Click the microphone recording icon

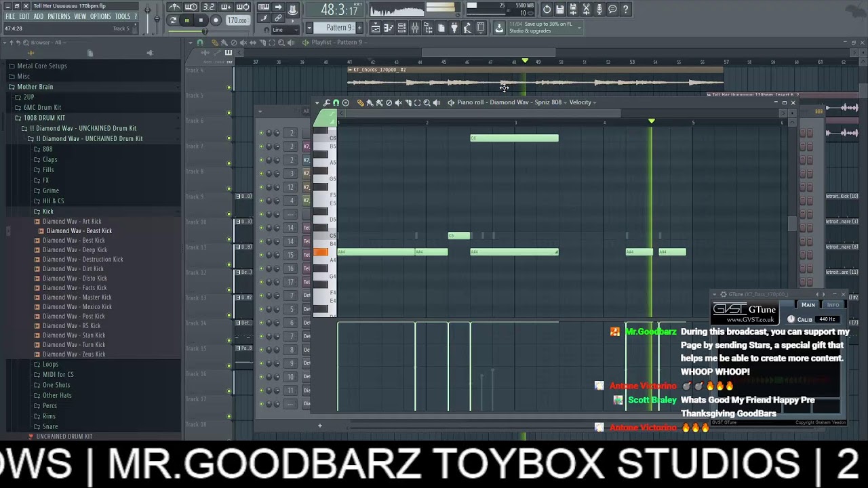click(599, 9)
